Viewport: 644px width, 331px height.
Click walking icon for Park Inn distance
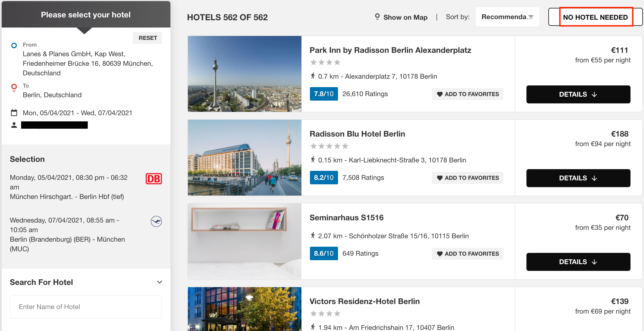pyautogui.click(x=313, y=76)
